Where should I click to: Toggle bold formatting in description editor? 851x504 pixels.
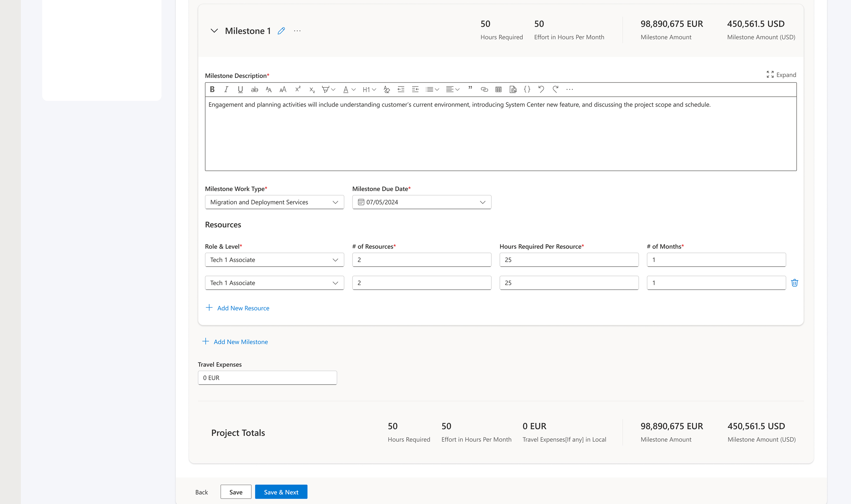212,89
